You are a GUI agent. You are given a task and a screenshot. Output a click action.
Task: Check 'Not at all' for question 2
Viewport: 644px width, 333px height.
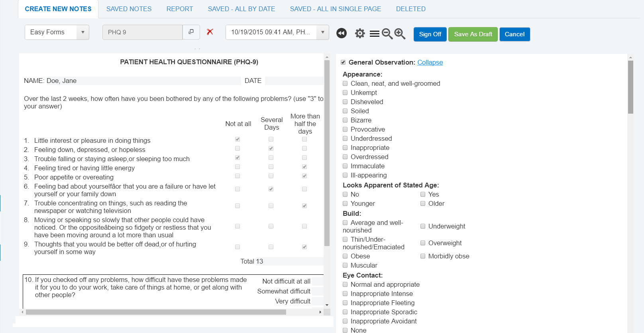coord(238,148)
